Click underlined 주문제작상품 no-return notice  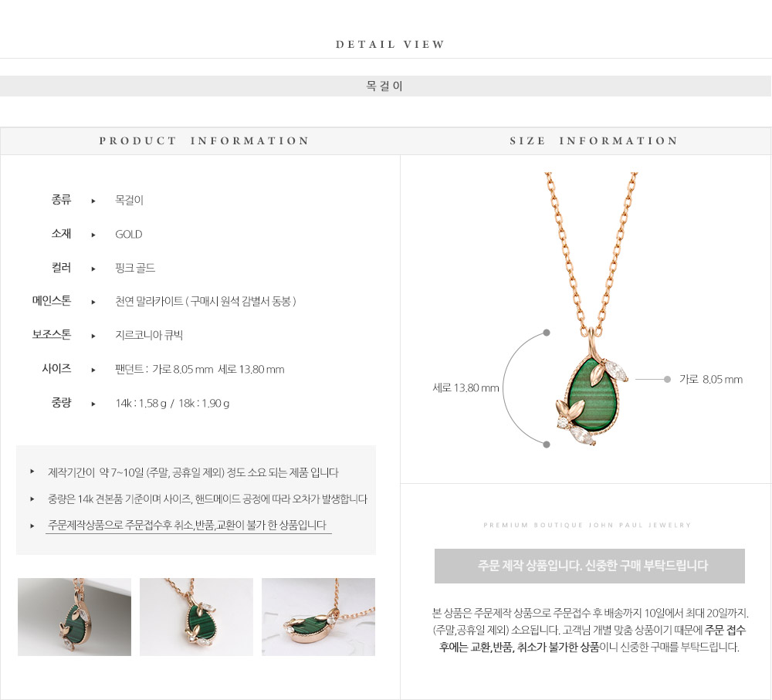point(188,526)
